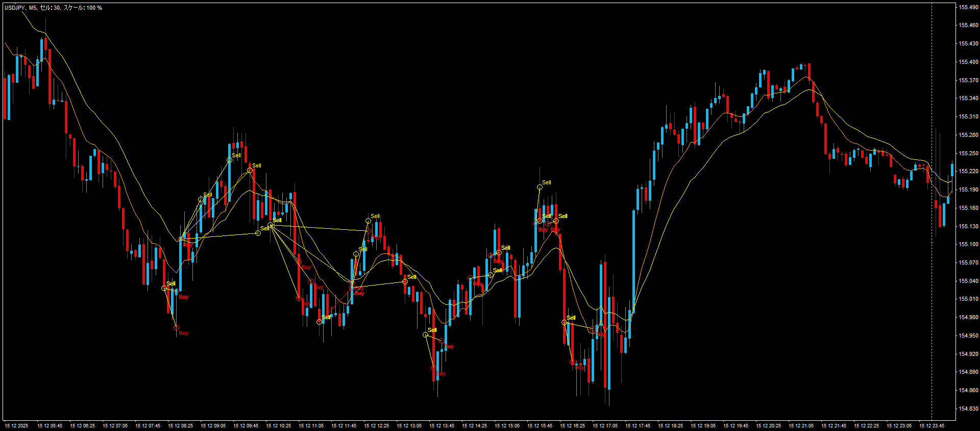
Task: Click the USDJPY M5 chart title text
Action: [x=53, y=8]
